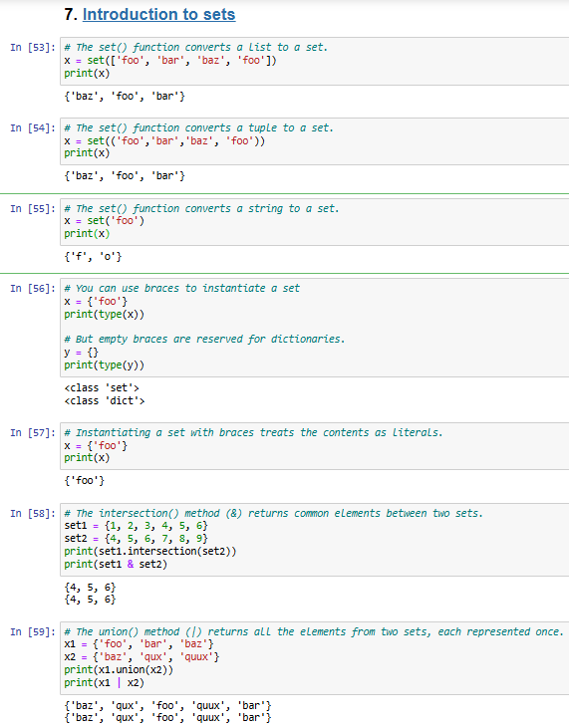Select the In [57]: prompt label
569x728 pixels.
tap(33, 432)
